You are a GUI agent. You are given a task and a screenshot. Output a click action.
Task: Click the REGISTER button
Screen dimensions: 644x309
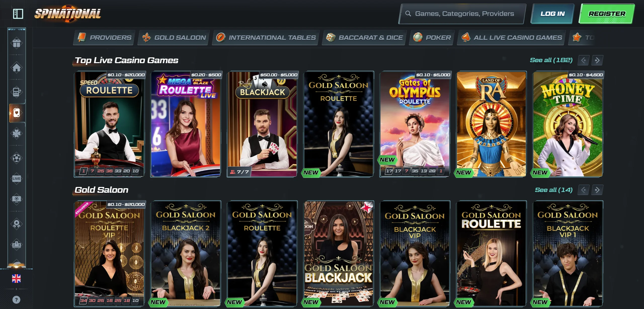coord(607,14)
